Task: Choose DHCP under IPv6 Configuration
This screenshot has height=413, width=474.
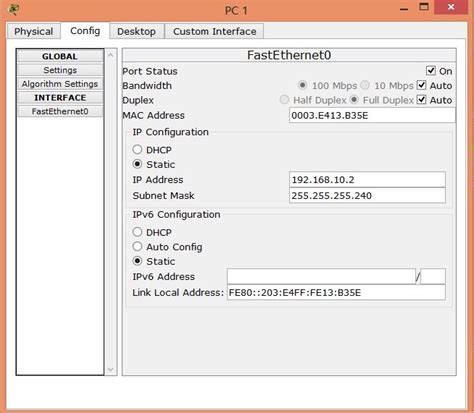Action: point(137,232)
